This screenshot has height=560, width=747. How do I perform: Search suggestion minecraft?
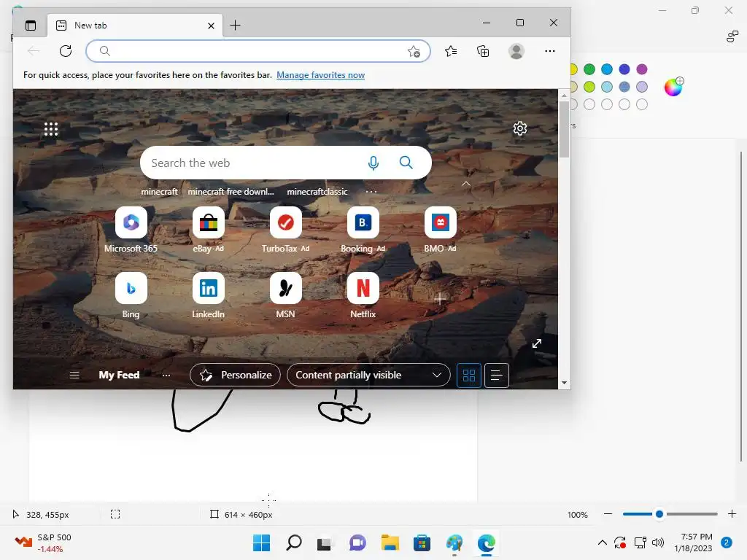pos(159,192)
